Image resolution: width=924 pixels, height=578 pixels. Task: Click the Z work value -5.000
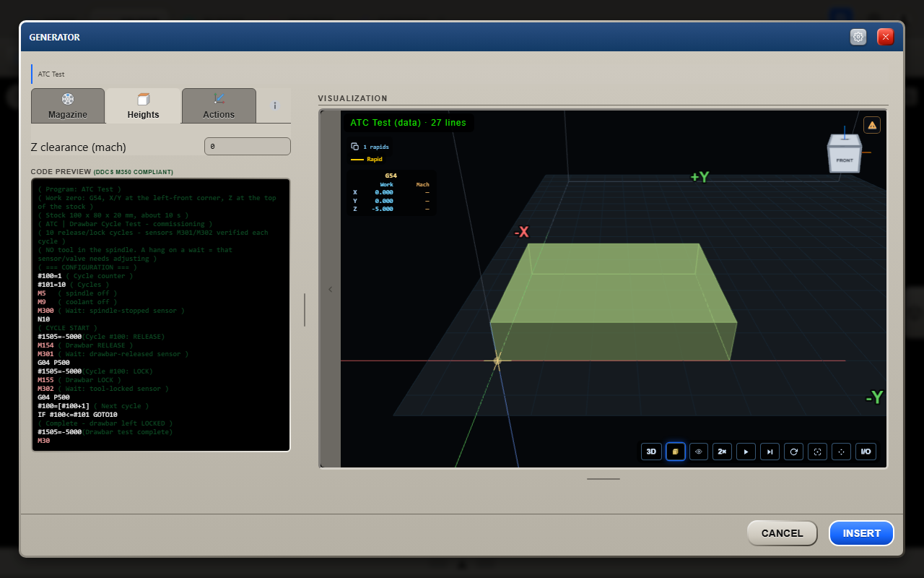pyautogui.click(x=383, y=209)
